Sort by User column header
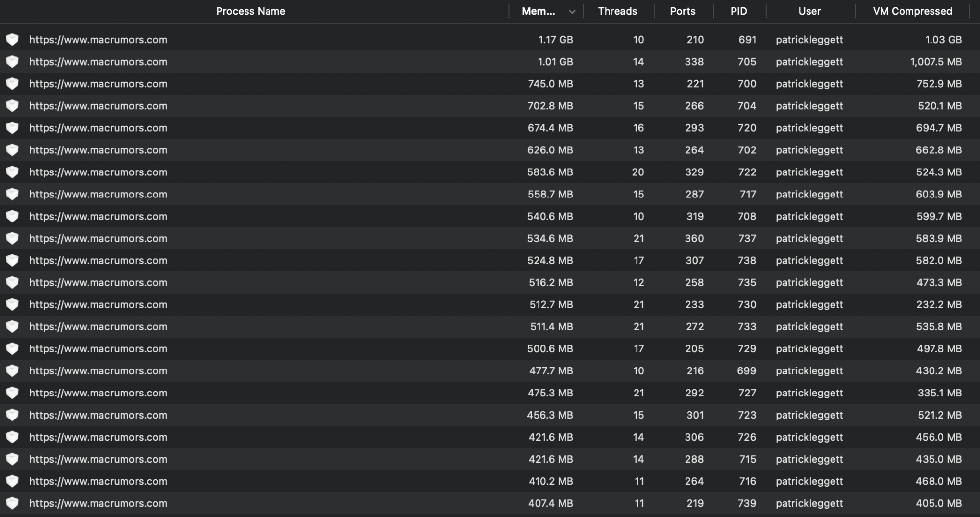980x517 pixels. coord(809,11)
